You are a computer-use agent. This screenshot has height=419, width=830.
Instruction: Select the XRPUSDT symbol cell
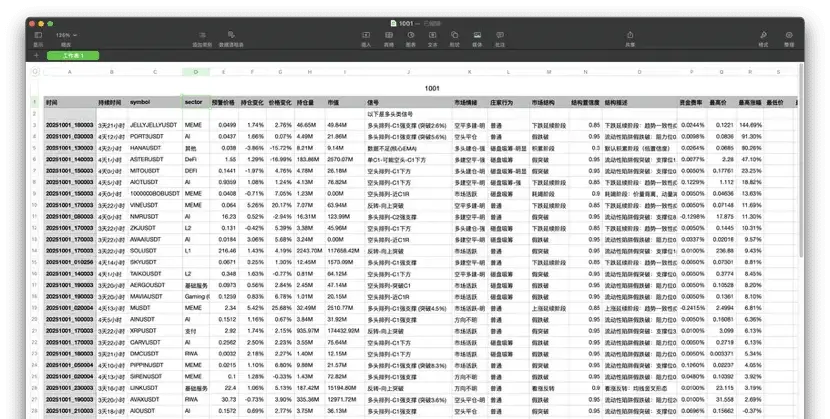click(156, 331)
